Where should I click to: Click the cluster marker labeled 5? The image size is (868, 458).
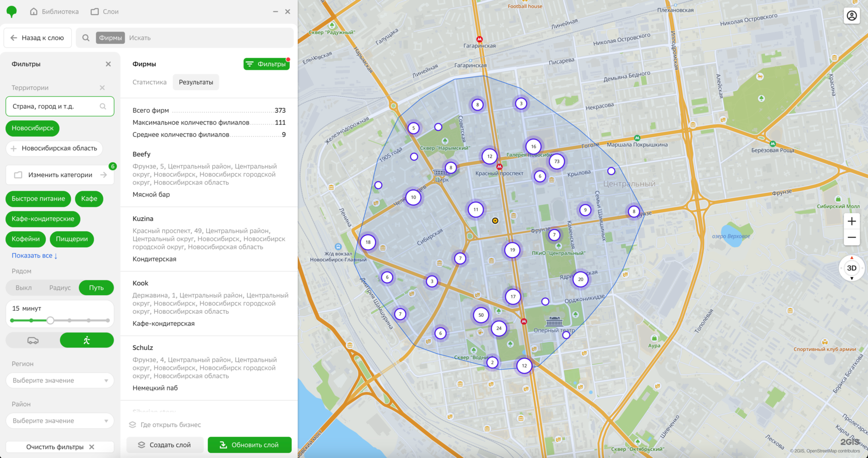pyautogui.click(x=413, y=128)
